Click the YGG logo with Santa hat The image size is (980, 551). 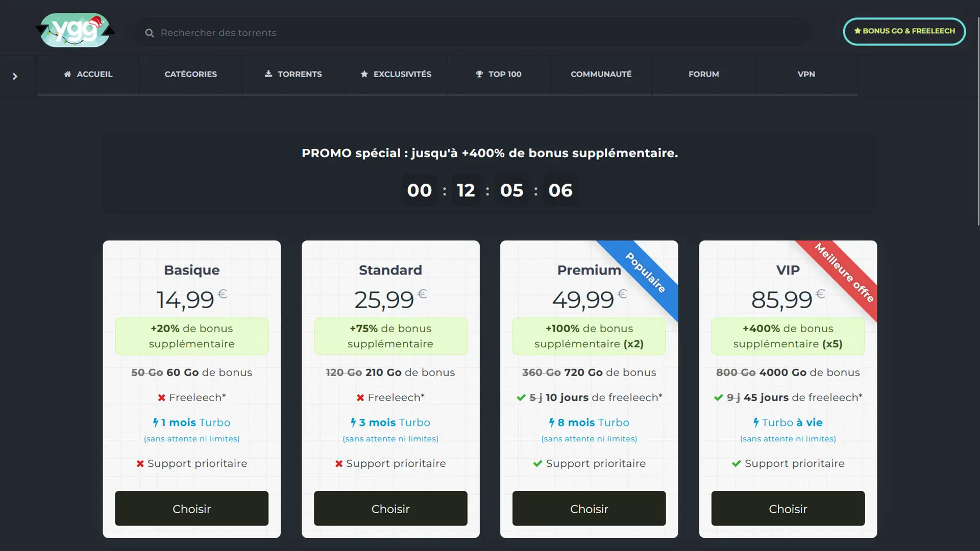76,31
